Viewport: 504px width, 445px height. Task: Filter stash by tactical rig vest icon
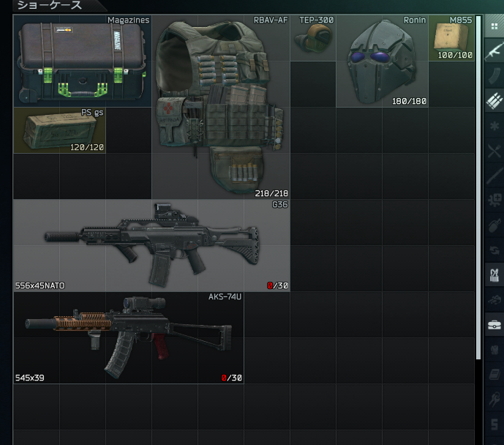coord(494,275)
